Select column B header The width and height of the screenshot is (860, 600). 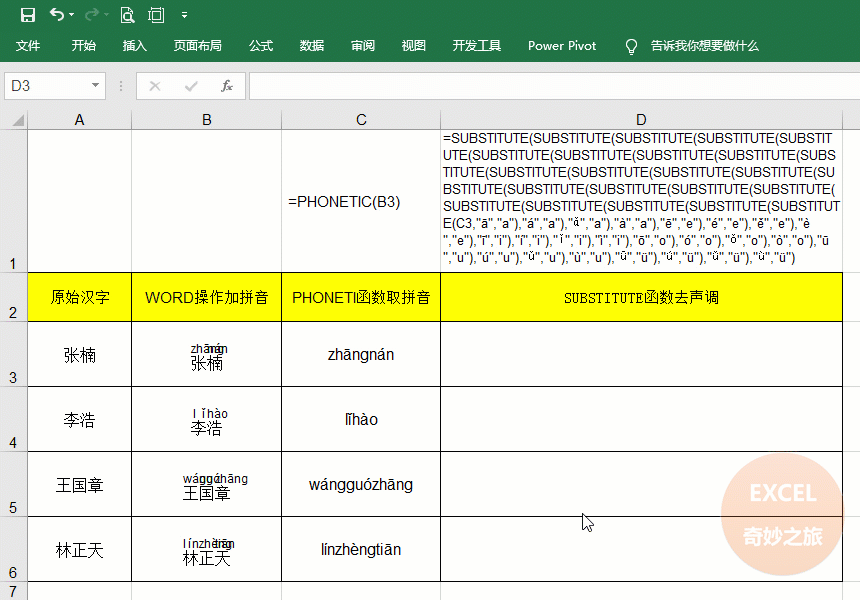click(x=206, y=120)
